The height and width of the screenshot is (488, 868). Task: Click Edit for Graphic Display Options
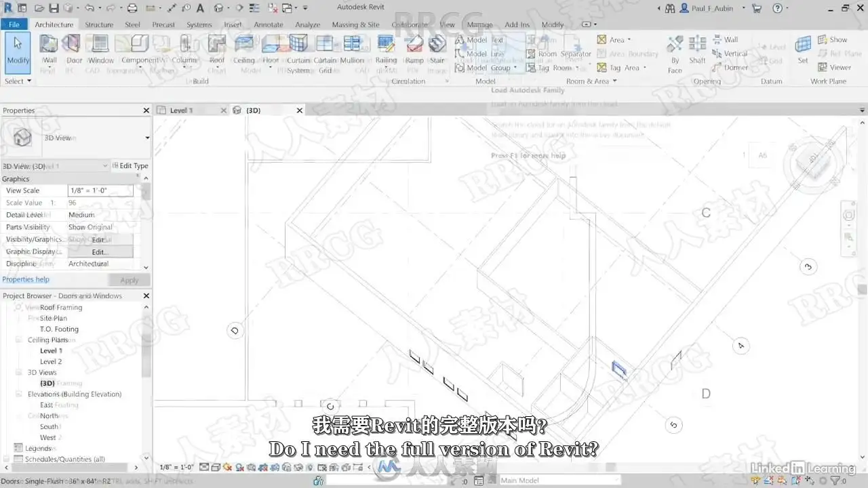pos(100,251)
